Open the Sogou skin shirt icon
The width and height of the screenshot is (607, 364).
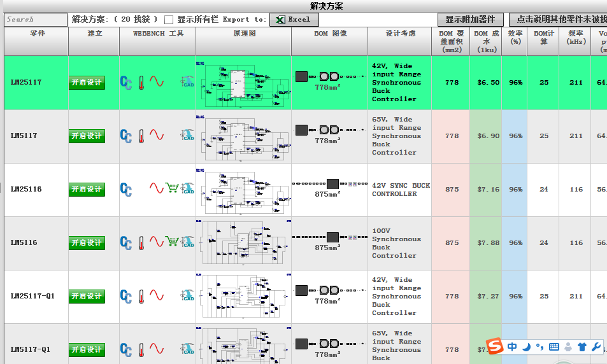(x=582, y=347)
